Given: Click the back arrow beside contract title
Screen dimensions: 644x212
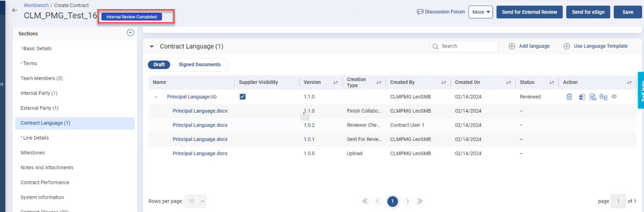Looking at the screenshot, I should click(15, 10).
